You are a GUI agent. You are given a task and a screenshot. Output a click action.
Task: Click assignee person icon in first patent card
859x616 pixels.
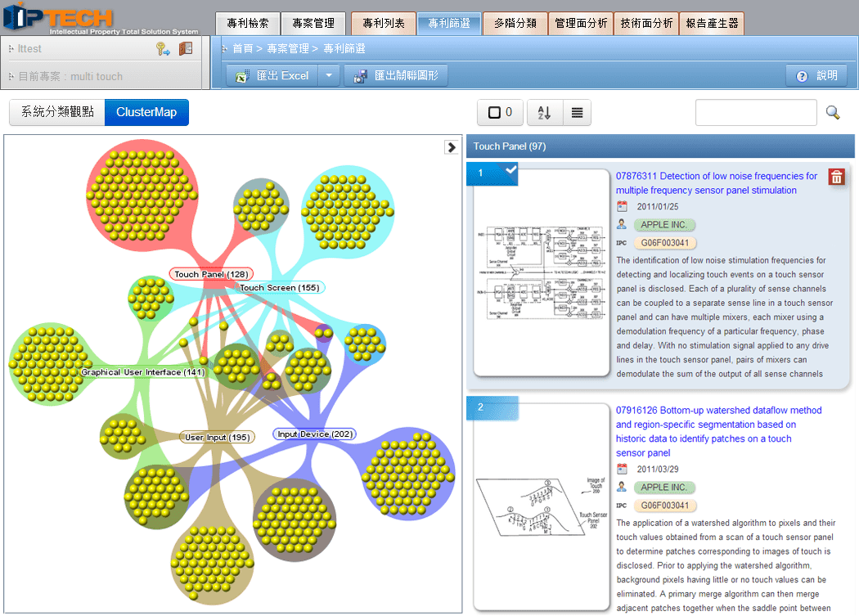tap(622, 224)
